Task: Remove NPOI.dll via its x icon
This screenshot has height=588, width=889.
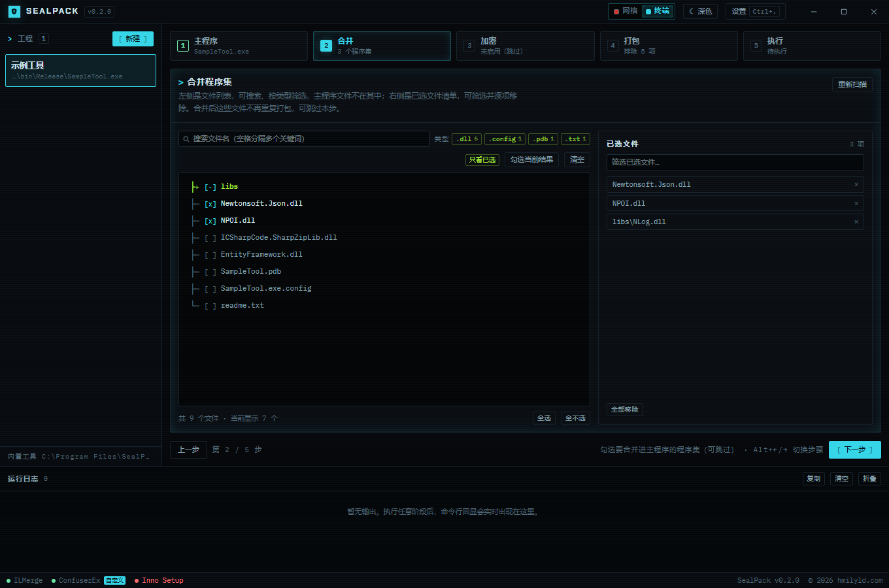Action: click(856, 204)
